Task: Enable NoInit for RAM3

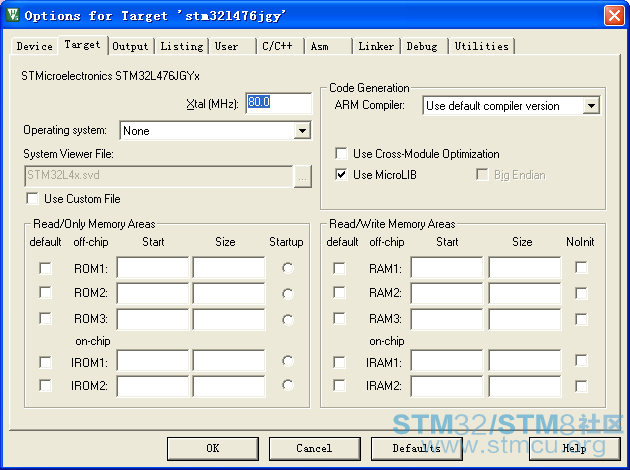Action: click(x=581, y=319)
